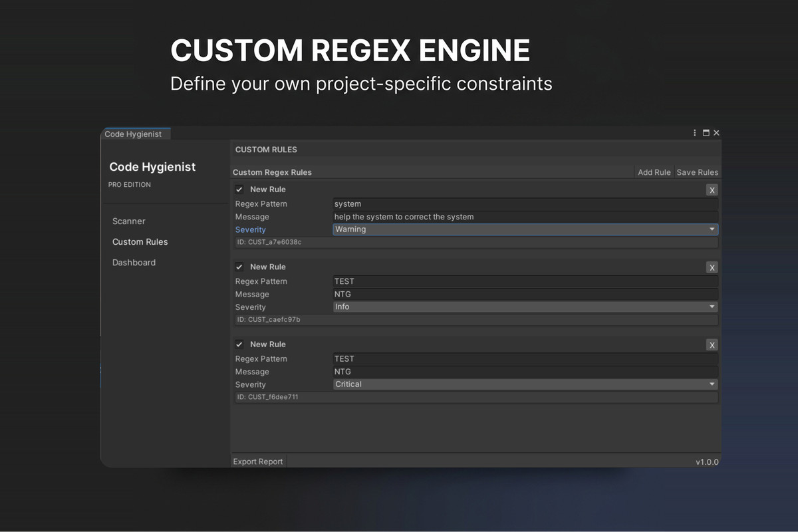This screenshot has width=798, height=532.
Task: Close the Code Hygienist window
Action: [716, 133]
